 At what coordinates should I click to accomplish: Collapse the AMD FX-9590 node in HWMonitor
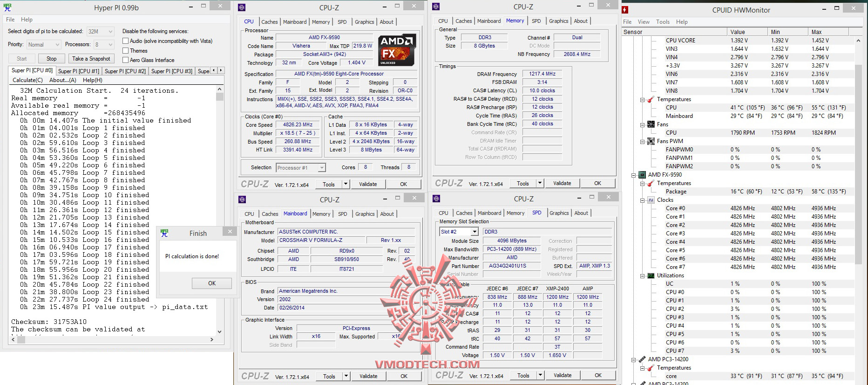tap(633, 175)
